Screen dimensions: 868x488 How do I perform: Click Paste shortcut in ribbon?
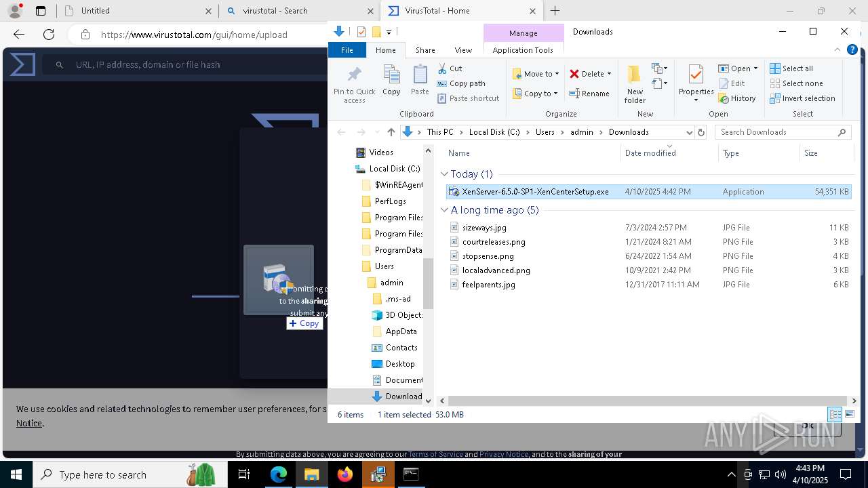coord(468,98)
